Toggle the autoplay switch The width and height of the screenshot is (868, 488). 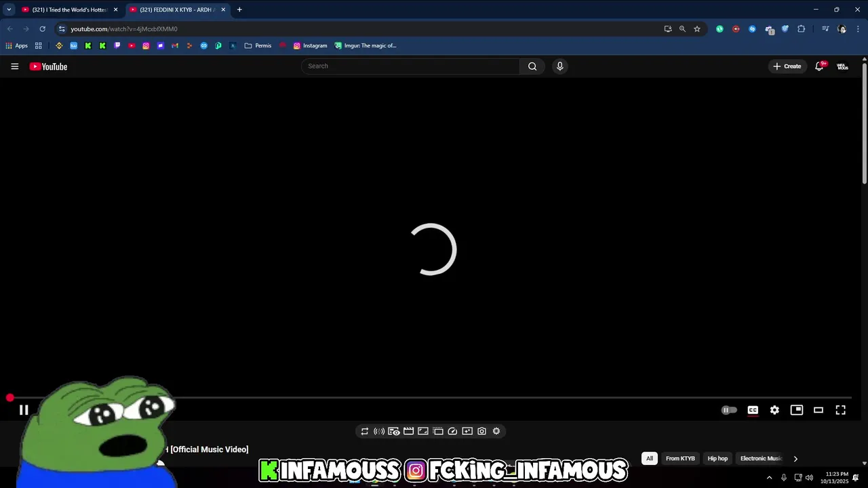729,410
